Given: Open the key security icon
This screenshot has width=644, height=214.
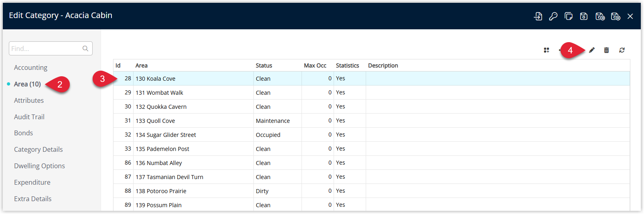Looking at the screenshot, I should coord(553,16).
